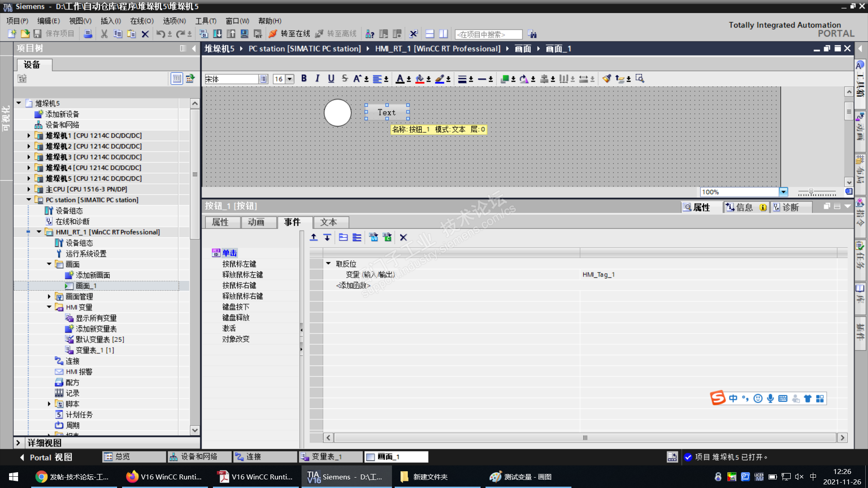Click the Go online icon
The height and width of the screenshot is (488, 868).
[273, 34]
